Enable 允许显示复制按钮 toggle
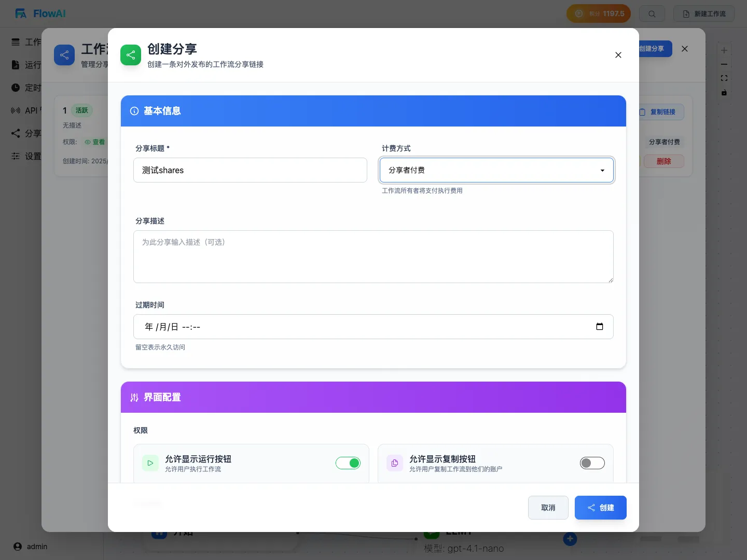 (x=592, y=463)
